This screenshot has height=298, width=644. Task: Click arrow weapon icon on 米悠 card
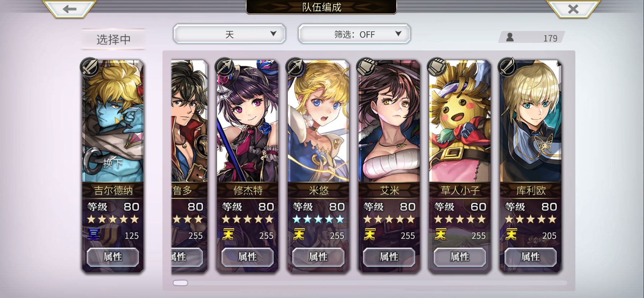pos(295,67)
